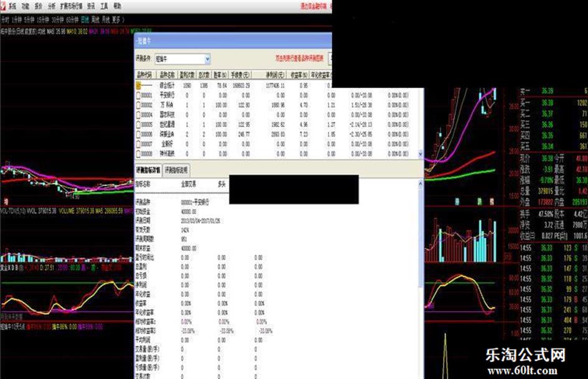Click the results list scrollbar down arrow

click(x=421, y=154)
